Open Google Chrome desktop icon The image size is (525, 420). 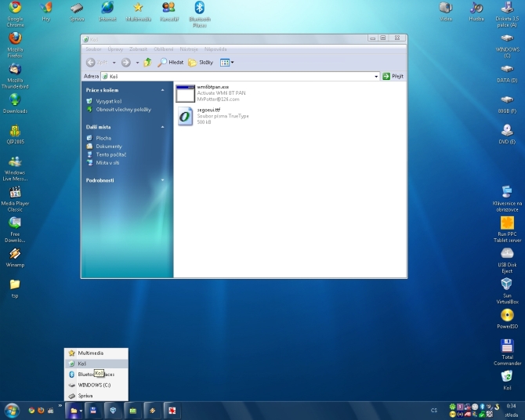pyautogui.click(x=14, y=10)
